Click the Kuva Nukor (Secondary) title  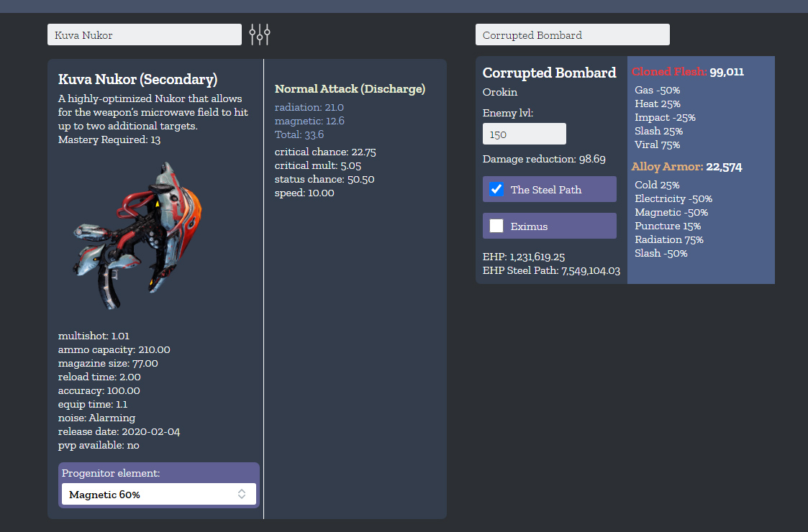pyautogui.click(x=137, y=79)
